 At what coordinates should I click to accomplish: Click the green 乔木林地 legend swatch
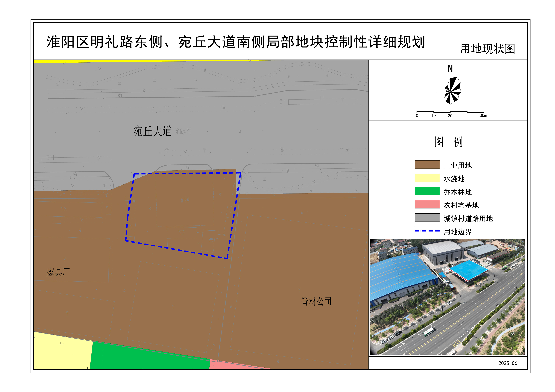(427, 191)
